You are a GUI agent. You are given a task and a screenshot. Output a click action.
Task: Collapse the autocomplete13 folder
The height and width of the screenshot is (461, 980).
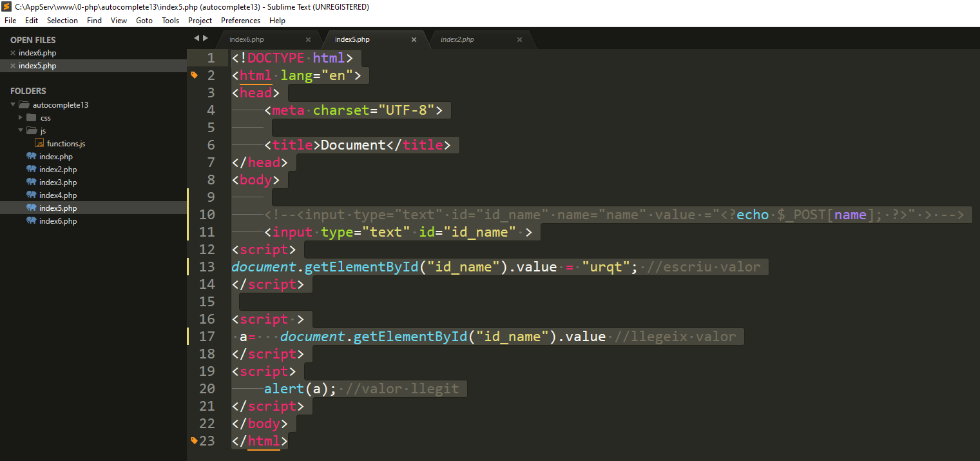(13, 104)
